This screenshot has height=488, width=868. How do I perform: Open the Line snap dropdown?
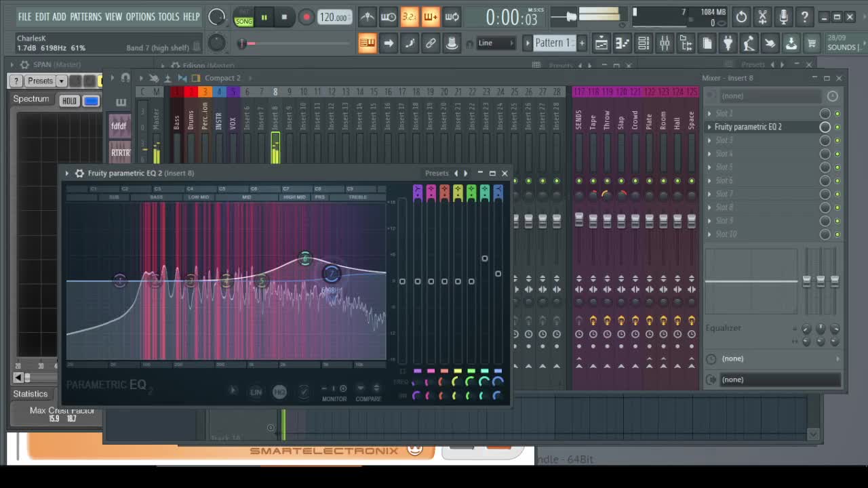point(496,43)
